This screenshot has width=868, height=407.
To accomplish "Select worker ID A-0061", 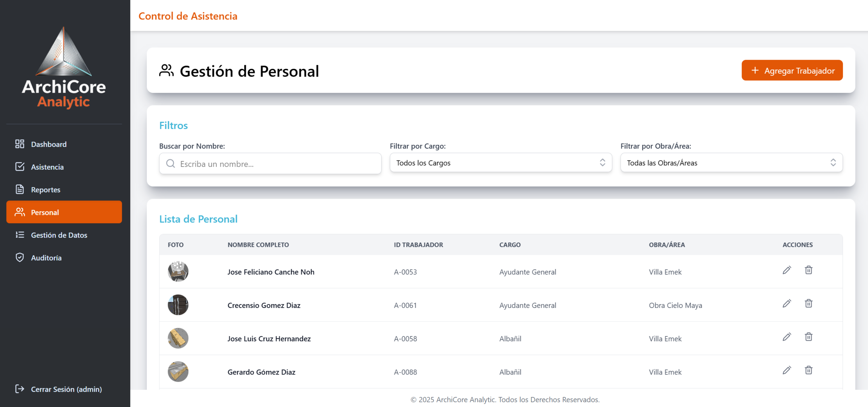I will (405, 305).
